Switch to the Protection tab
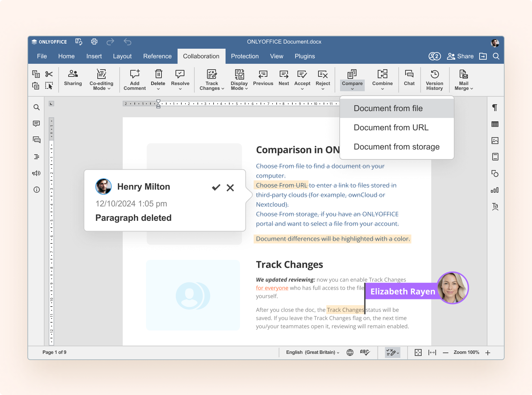 pos(245,56)
